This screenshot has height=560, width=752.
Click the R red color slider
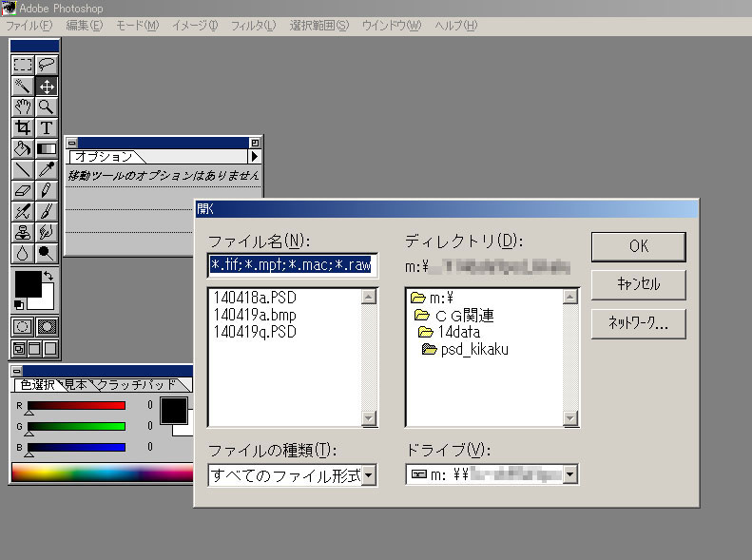[77, 406]
